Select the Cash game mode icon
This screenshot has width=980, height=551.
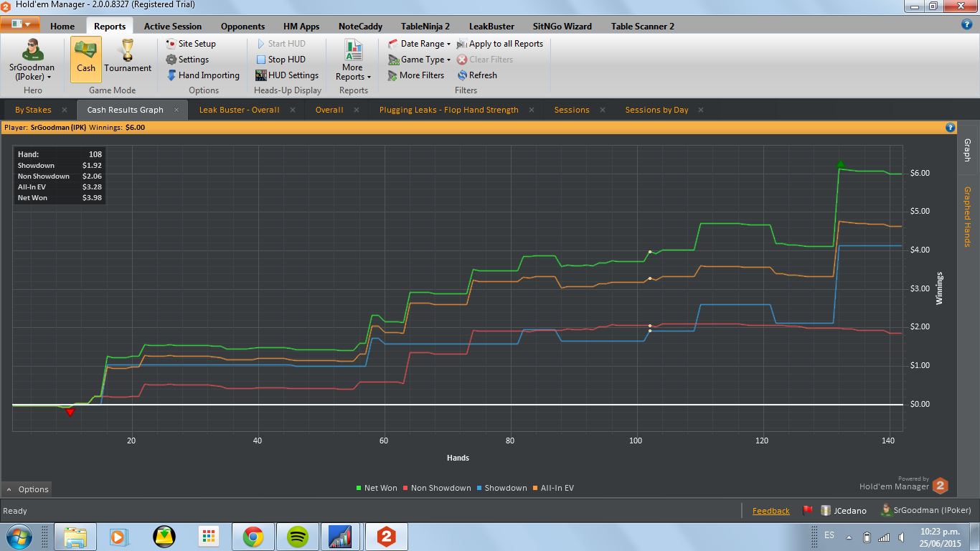click(x=86, y=59)
